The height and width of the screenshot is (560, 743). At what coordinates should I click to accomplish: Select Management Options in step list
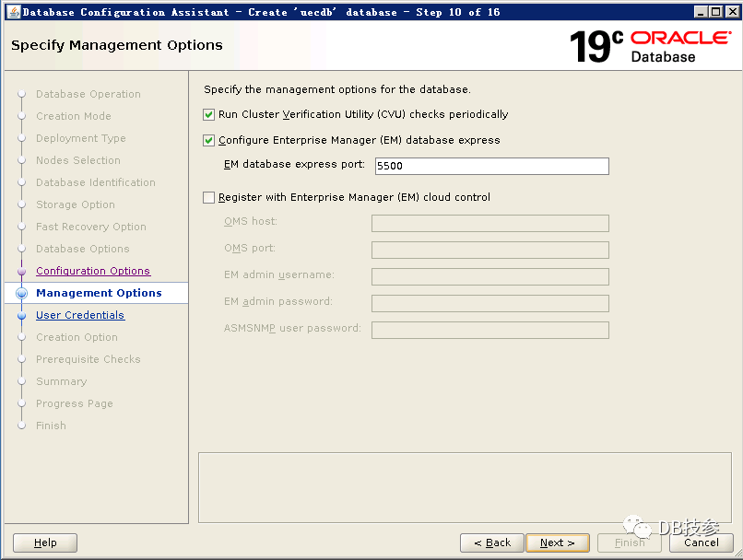point(99,293)
